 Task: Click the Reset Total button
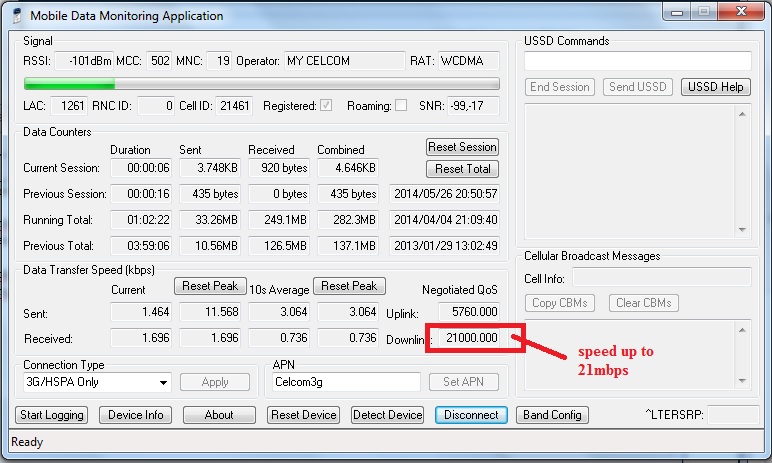tap(462, 169)
